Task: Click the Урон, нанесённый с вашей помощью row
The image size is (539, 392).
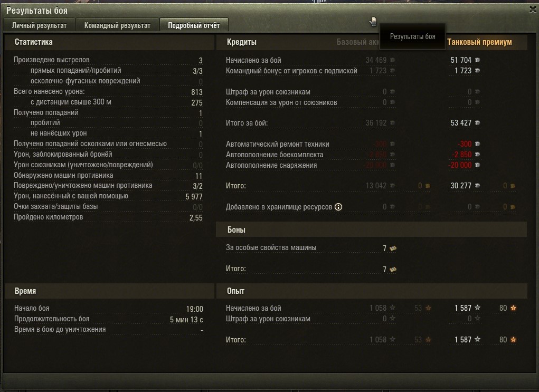Action: [x=108, y=196]
